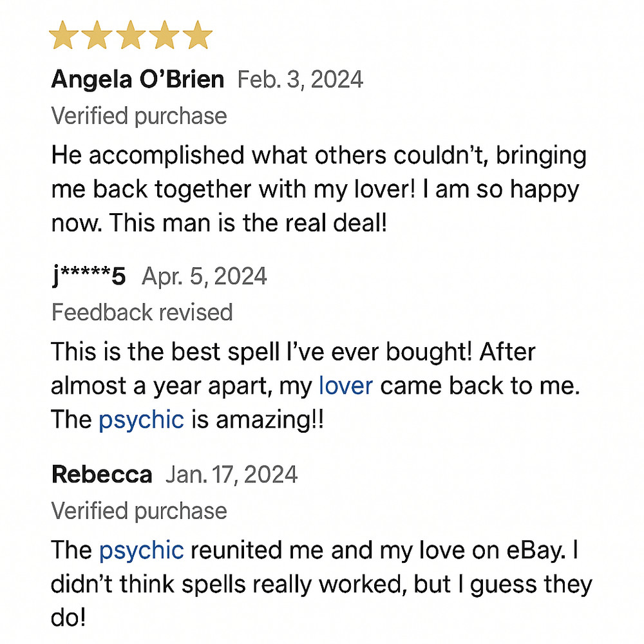Click the fifth gold star

[197, 36]
